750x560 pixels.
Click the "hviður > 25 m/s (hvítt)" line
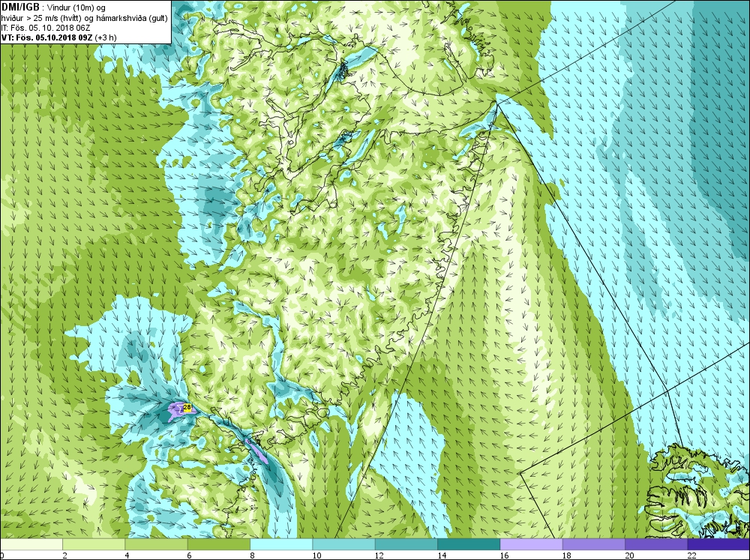pos(41,18)
